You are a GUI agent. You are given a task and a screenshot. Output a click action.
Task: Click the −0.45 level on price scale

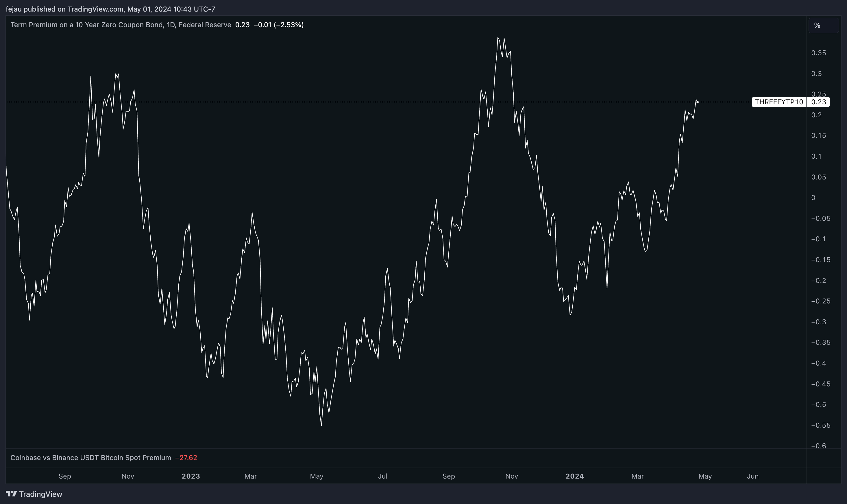tap(820, 384)
